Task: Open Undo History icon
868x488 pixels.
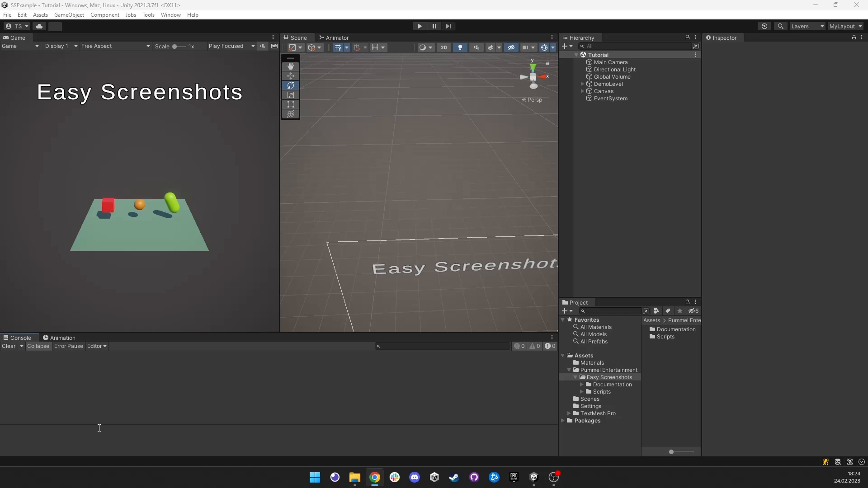Action: (x=764, y=26)
